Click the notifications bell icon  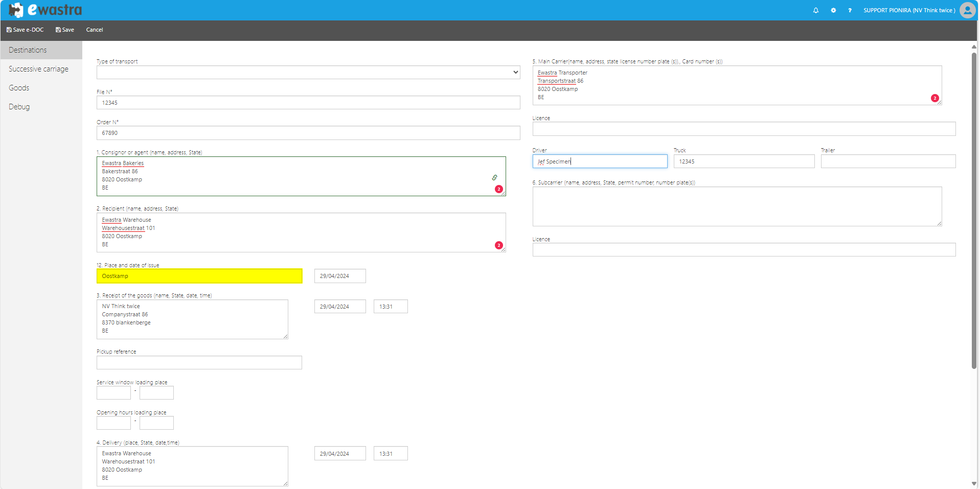click(x=816, y=10)
